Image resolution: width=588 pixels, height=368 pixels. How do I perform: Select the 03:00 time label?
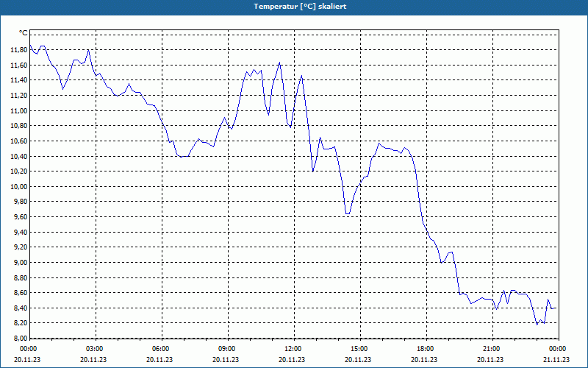(x=94, y=348)
